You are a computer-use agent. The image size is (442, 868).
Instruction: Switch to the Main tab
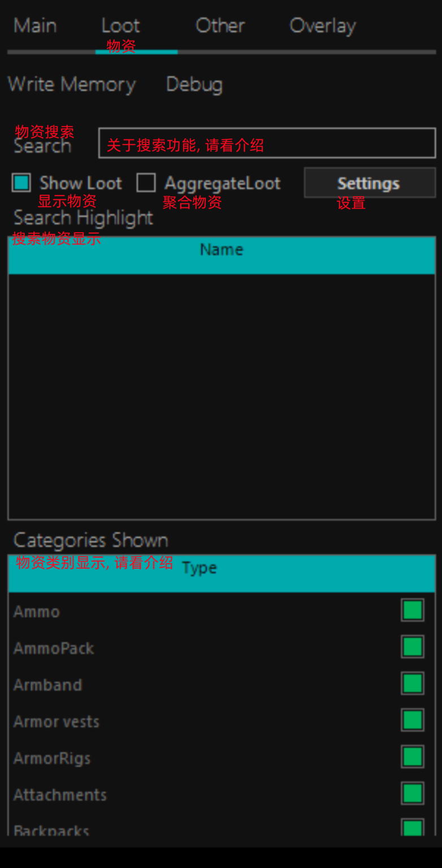(35, 26)
